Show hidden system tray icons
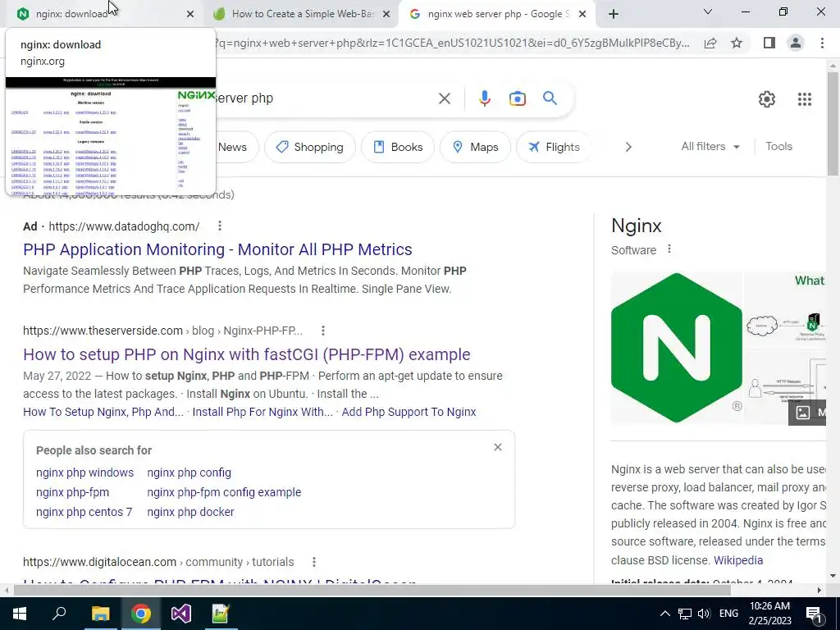The image size is (840, 630). (664, 614)
